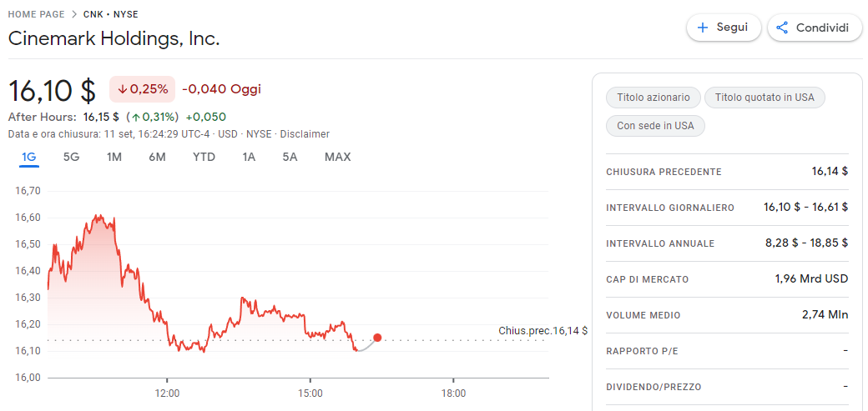Click the 8,28 $ - 18,85 $ value
Image resolution: width=868 pixels, height=411 pixels.
(x=806, y=243)
